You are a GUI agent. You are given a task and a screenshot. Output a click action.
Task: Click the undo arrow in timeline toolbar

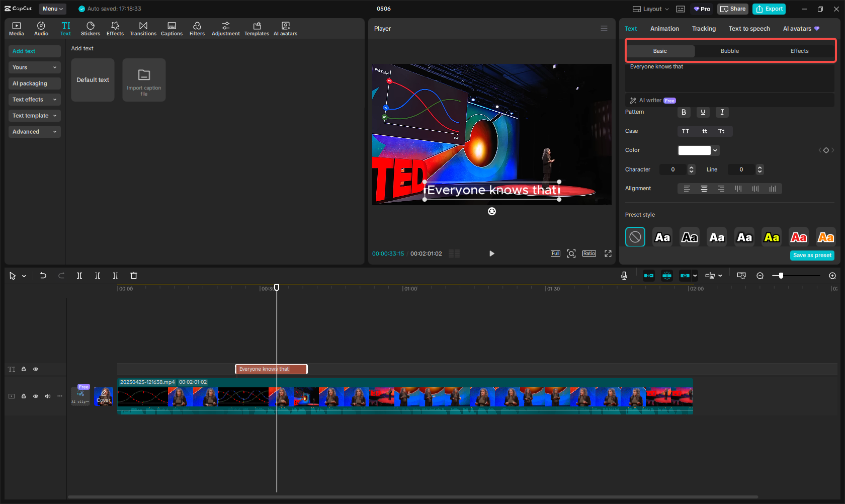point(43,276)
